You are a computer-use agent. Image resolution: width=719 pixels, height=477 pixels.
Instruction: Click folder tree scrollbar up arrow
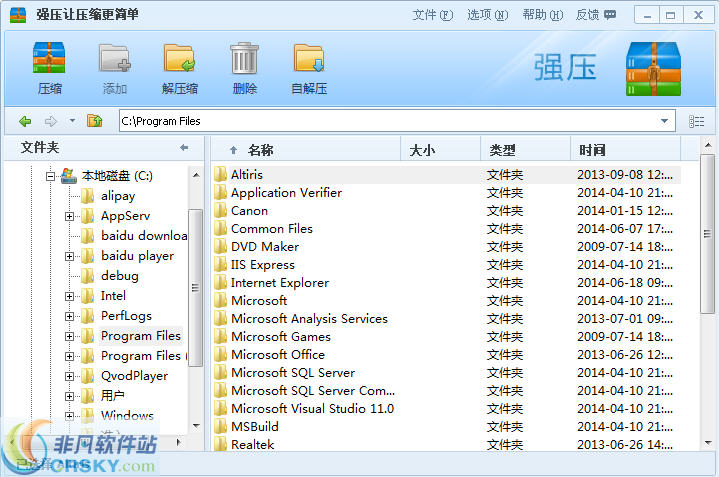196,175
